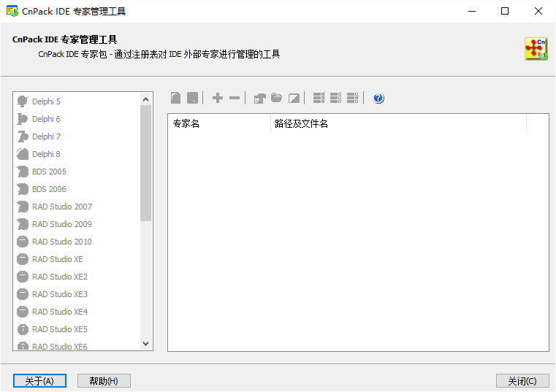Click the BDS 2005 item icon
Screen dimensions: 556x392
(x=23, y=172)
